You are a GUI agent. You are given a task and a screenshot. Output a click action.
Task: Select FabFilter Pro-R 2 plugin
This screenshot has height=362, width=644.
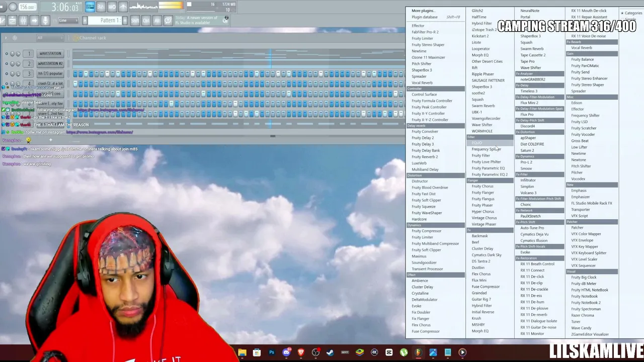(x=425, y=32)
